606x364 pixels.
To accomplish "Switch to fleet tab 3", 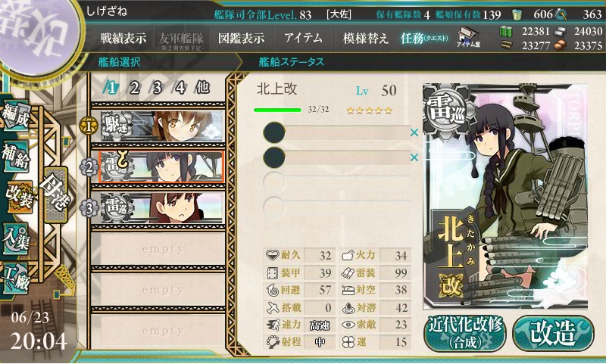I will click(x=157, y=88).
